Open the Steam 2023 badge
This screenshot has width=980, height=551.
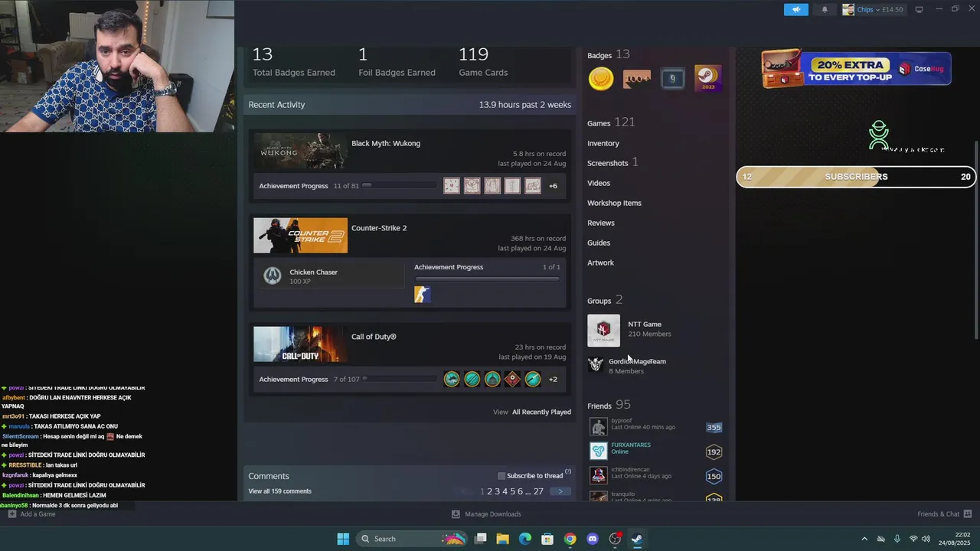[707, 78]
